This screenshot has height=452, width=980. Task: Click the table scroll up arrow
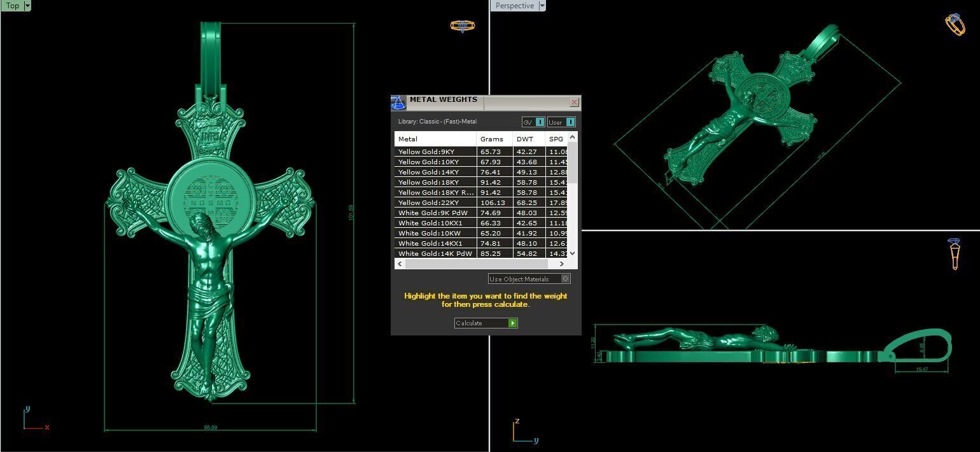[x=572, y=137]
